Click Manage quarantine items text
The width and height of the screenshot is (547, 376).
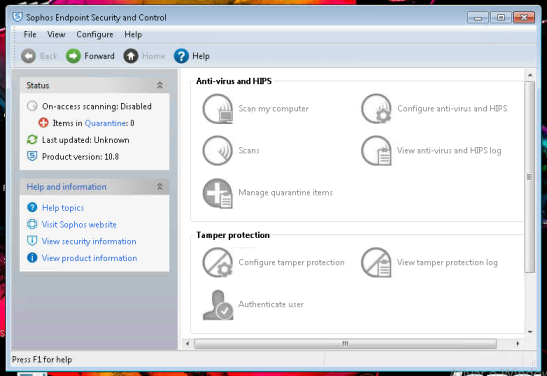[286, 193]
